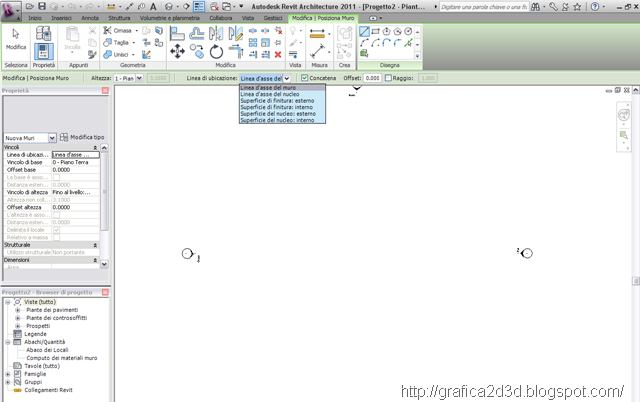Screen dimensions: 640x402
Task: Click the Modifica tipo icon
Action: [64, 136]
